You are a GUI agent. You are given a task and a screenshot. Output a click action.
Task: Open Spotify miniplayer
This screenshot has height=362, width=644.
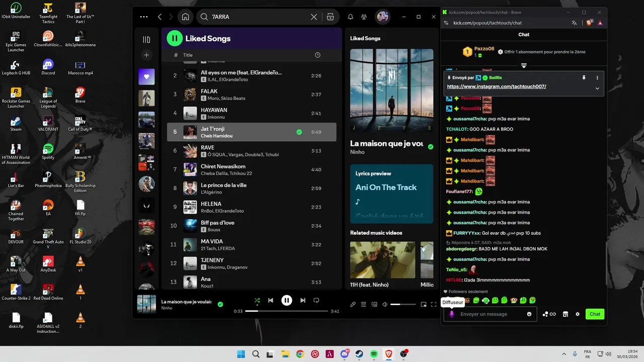(424, 304)
